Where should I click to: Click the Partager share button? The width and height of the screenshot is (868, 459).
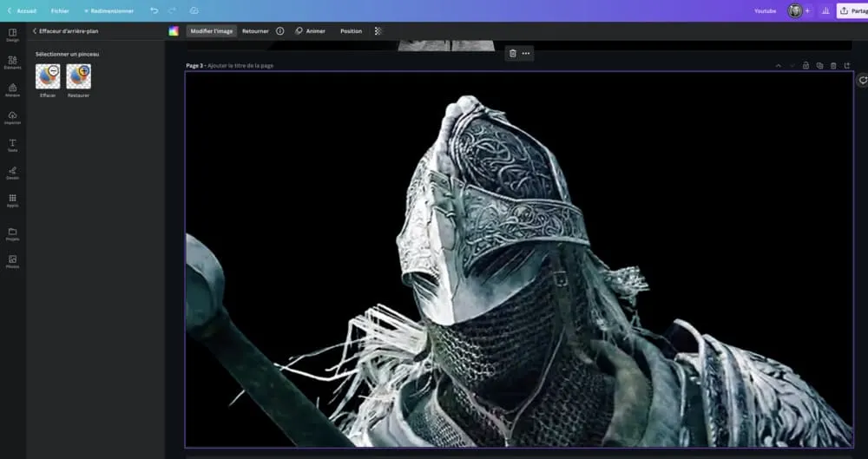click(852, 10)
